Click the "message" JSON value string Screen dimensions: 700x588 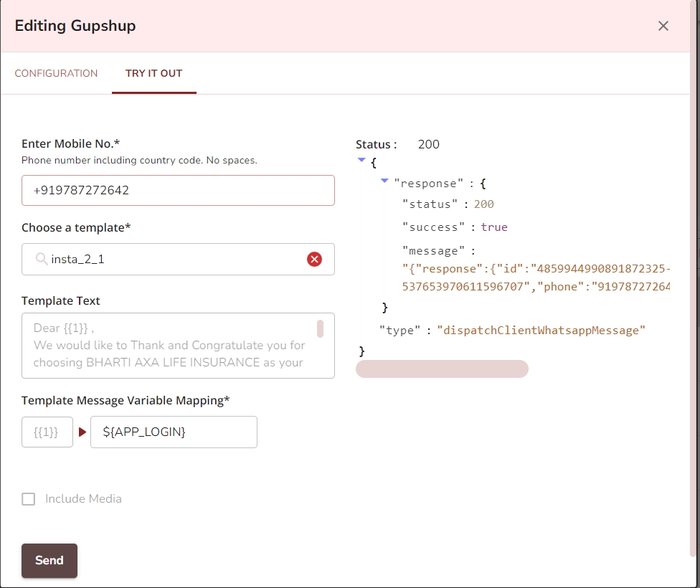[x=536, y=279]
